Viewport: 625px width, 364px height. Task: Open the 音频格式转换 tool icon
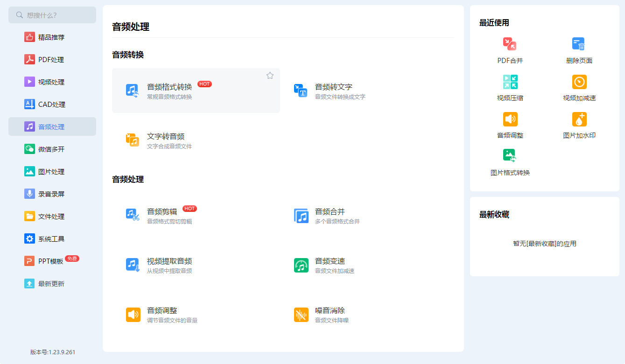tap(133, 91)
